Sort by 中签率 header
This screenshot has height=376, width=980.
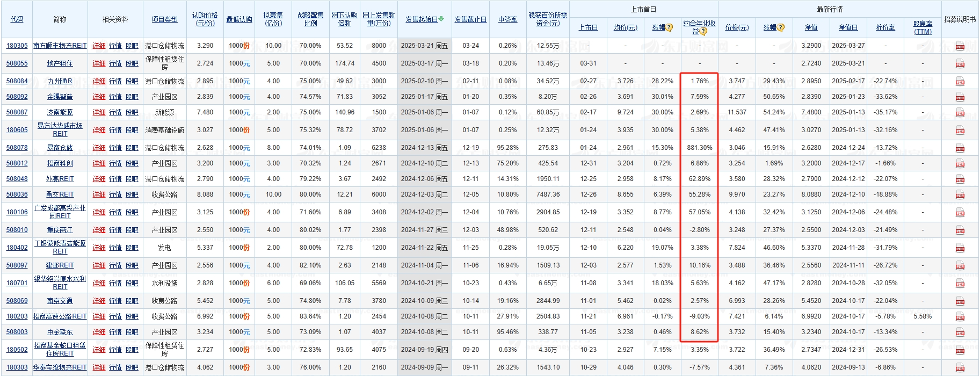coord(507,19)
